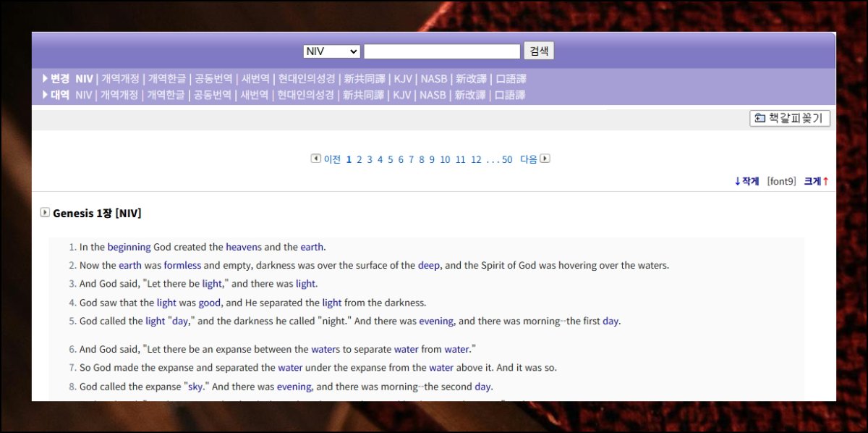This screenshot has width=868, height=433.
Task: Choose NASB in the 대역 parallel row
Action: point(433,95)
